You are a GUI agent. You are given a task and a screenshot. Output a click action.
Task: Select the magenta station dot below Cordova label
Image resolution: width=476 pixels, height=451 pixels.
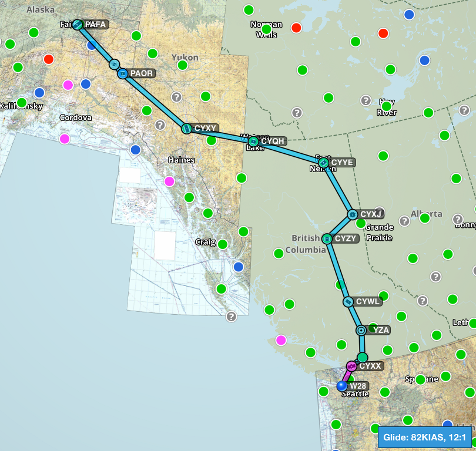tap(65, 139)
